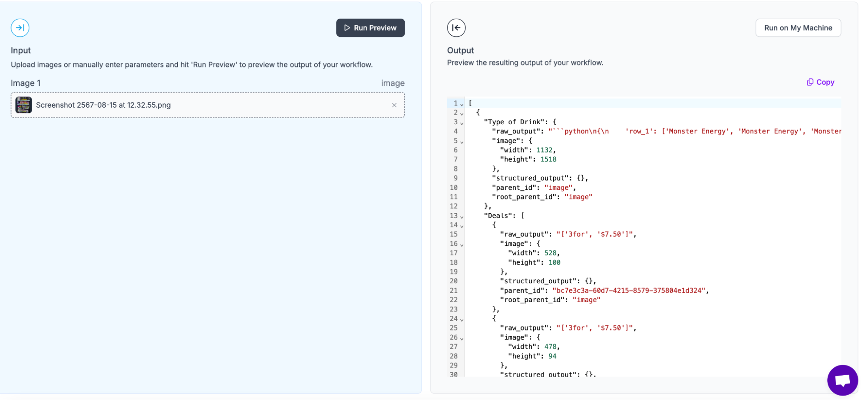This screenshot has width=868, height=400.
Task: Click the "root_parent_id" entry on line 22
Action: [550, 300]
